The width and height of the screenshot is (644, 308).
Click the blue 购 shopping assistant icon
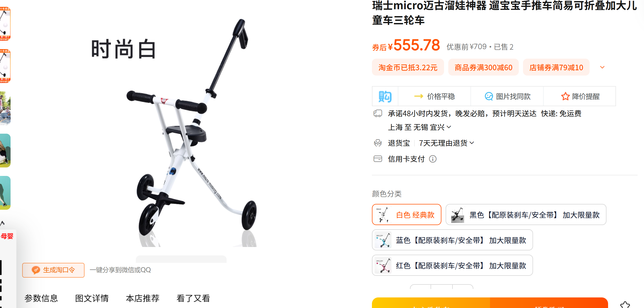[385, 96]
